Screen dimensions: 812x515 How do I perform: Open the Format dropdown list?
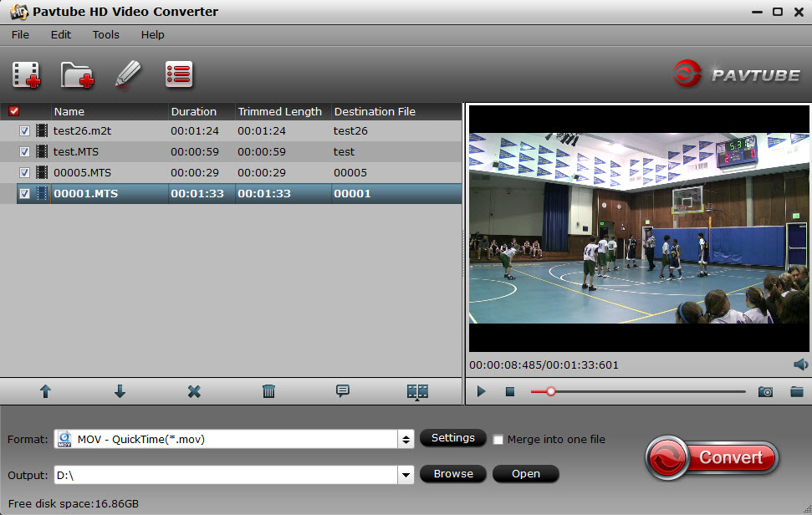(x=405, y=438)
